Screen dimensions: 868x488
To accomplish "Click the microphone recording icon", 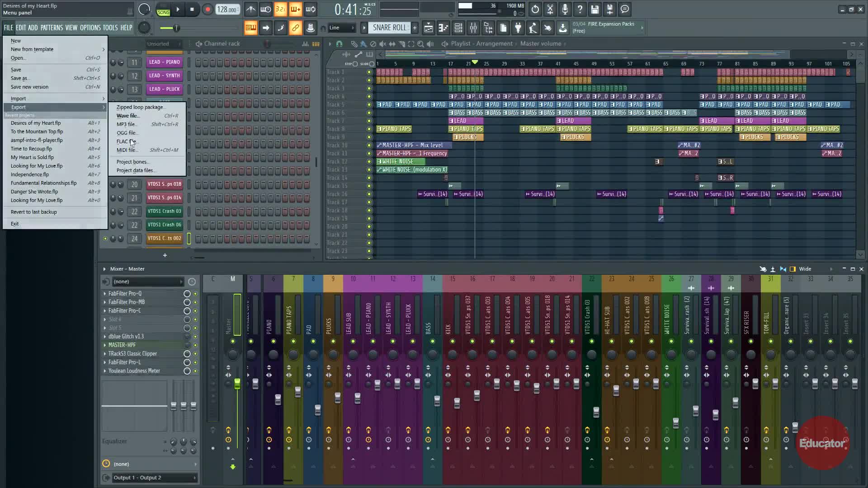I will coord(565,9).
